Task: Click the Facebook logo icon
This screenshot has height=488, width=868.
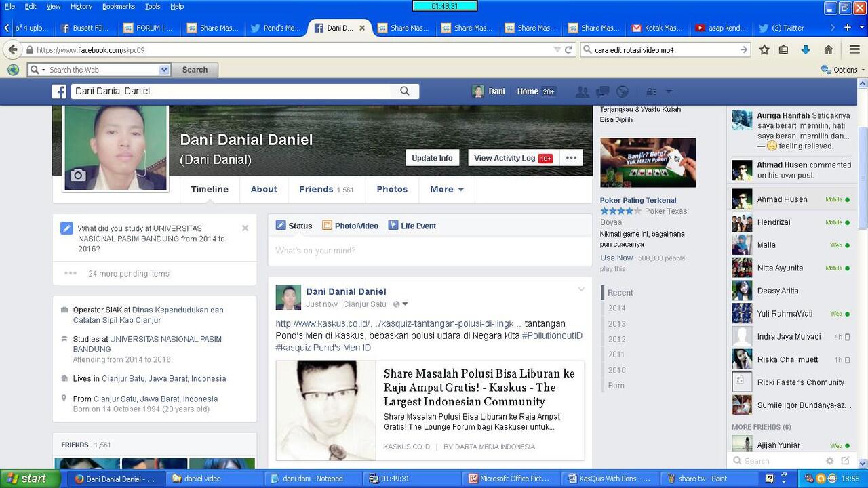Action: point(60,91)
